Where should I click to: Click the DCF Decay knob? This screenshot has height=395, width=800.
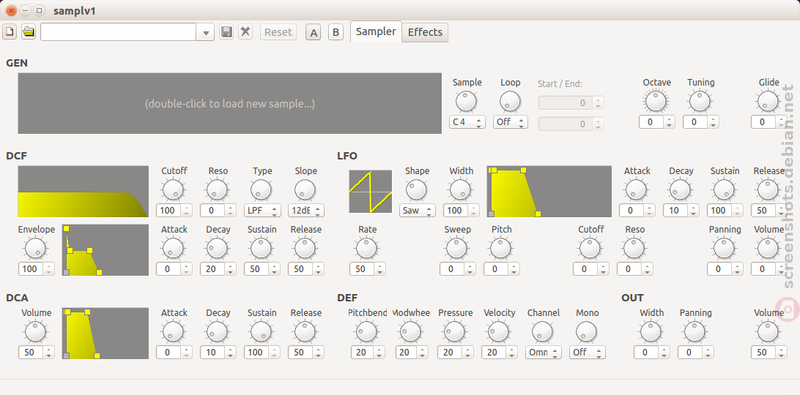click(x=217, y=249)
